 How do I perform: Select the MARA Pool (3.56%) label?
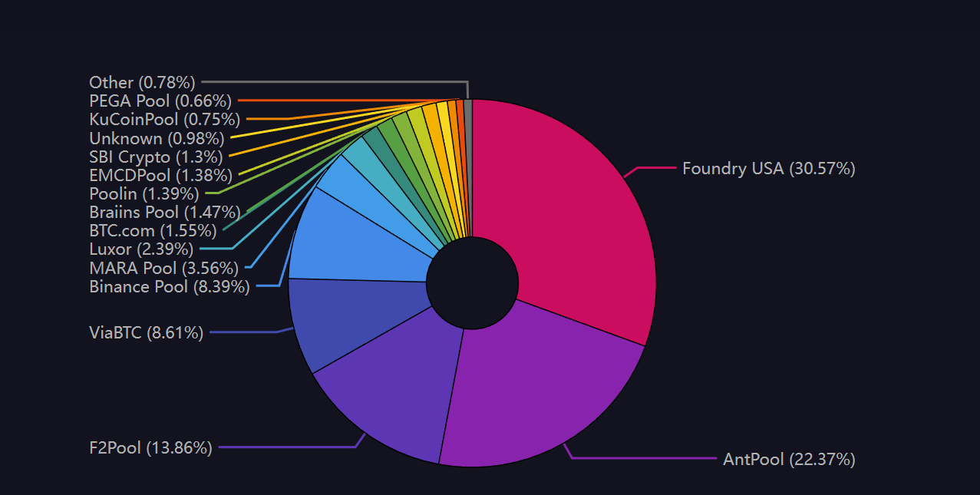click(163, 268)
